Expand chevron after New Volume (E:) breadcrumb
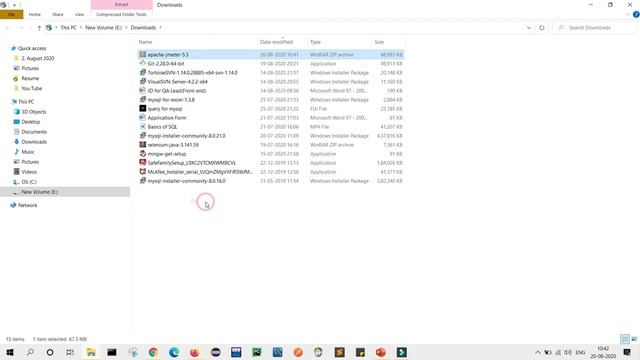The width and height of the screenshot is (640, 360). click(126, 28)
